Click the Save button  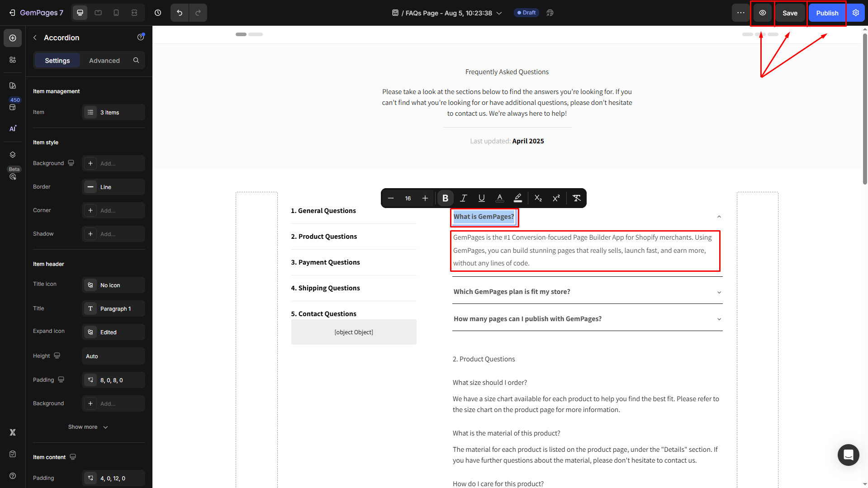(790, 13)
